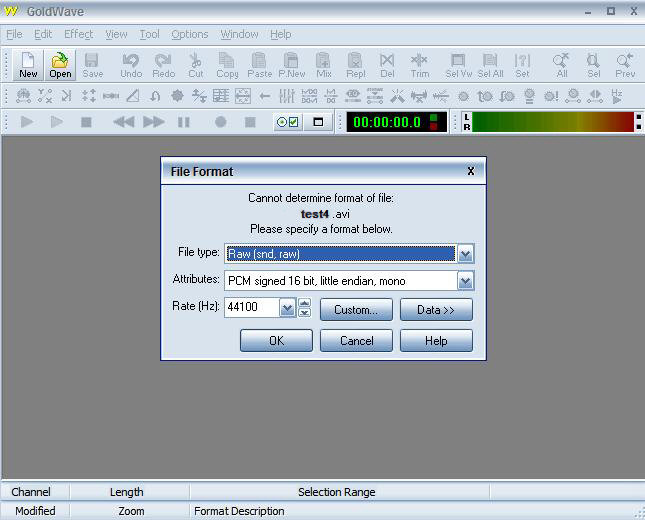
Task: Click the Copy toolbar icon
Action: 227,65
